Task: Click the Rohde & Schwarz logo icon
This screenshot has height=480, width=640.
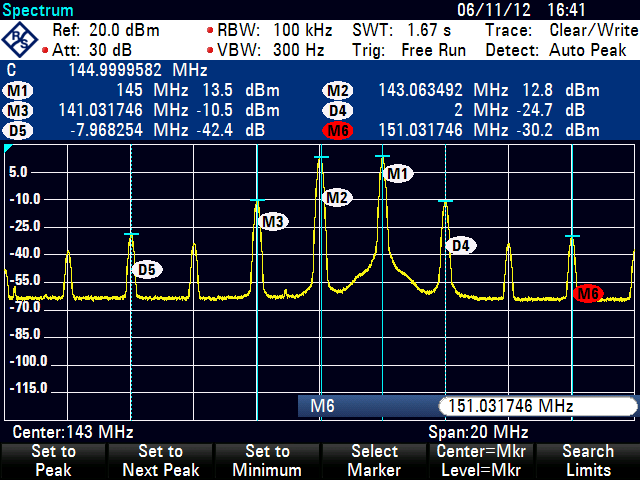Action: (21, 39)
